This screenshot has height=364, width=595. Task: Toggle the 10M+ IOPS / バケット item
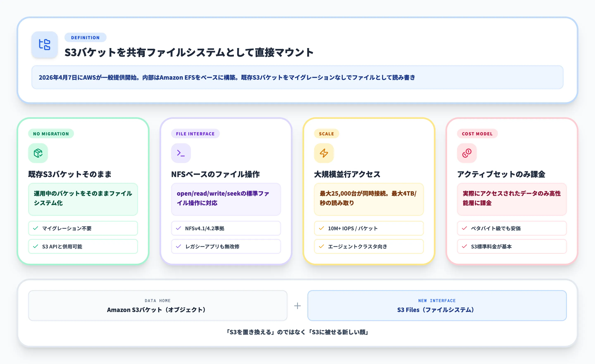tap(369, 228)
